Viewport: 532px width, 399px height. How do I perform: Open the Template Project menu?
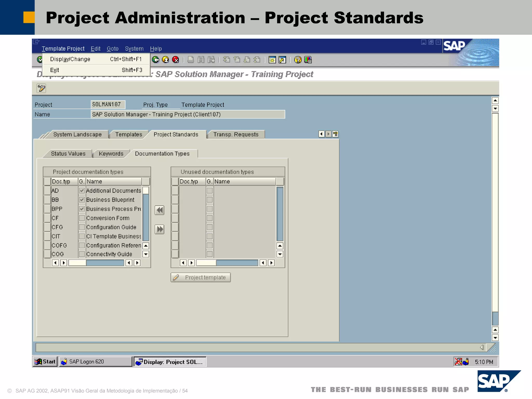coord(63,49)
